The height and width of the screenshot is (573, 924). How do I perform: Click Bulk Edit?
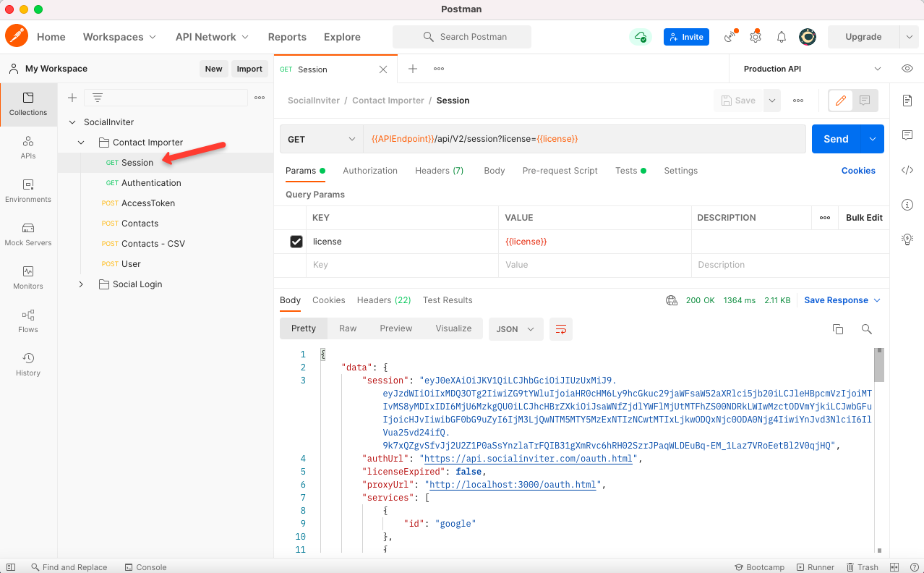point(865,218)
